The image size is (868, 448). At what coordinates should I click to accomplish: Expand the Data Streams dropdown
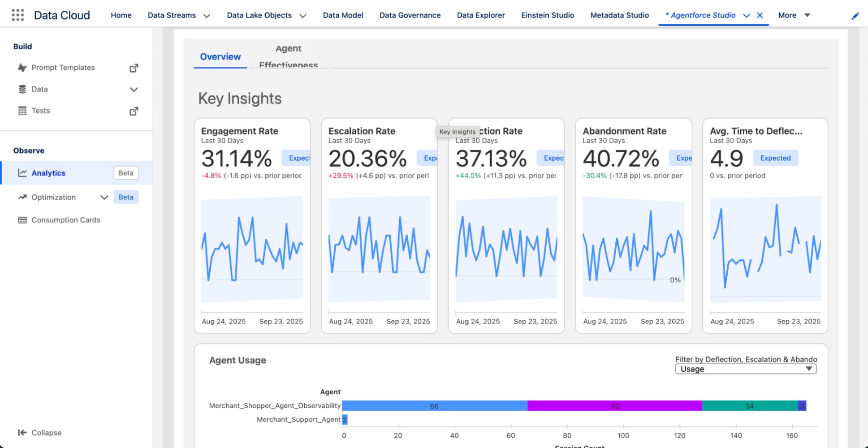tap(207, 15)
